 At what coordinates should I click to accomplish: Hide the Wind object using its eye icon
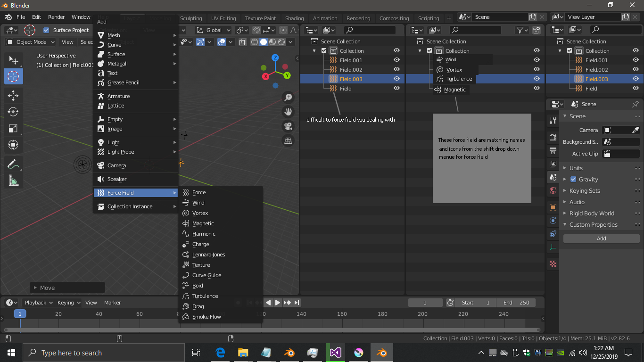(x=537, y=60)
